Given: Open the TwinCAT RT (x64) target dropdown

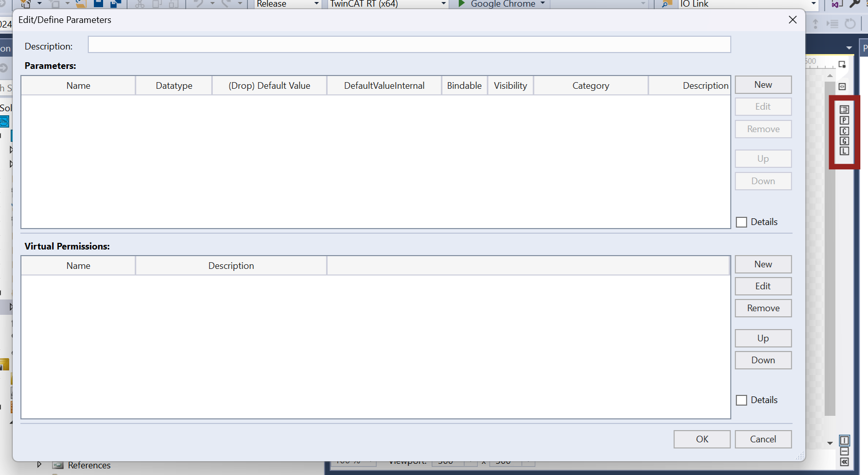Looking at the screenshot, I should point(443,4).
